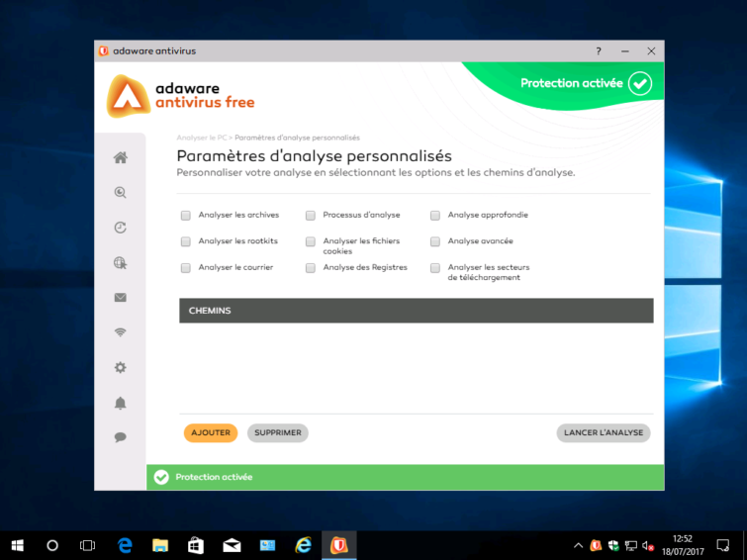Open the Windows Store taskbar icon
747x560 pixels.
point(196,545)
